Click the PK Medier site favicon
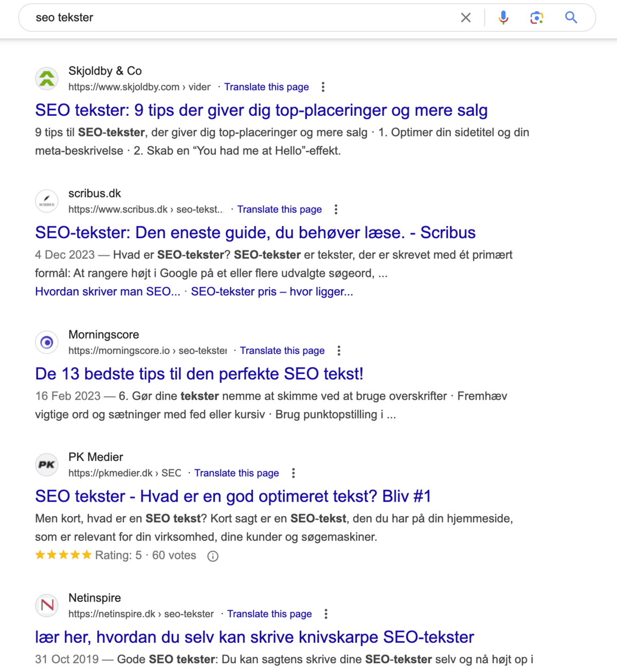Screen dimensions: 617x672 (x=47, y=465)
